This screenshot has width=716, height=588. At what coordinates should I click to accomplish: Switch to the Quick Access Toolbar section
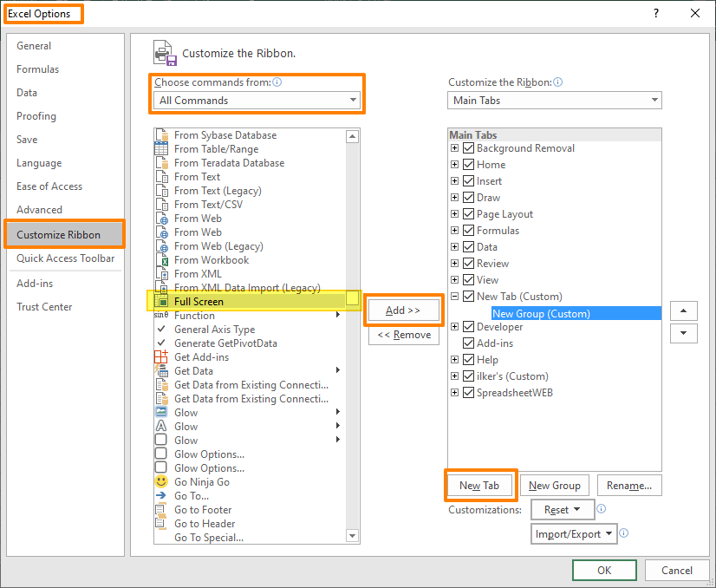point(64,258)
